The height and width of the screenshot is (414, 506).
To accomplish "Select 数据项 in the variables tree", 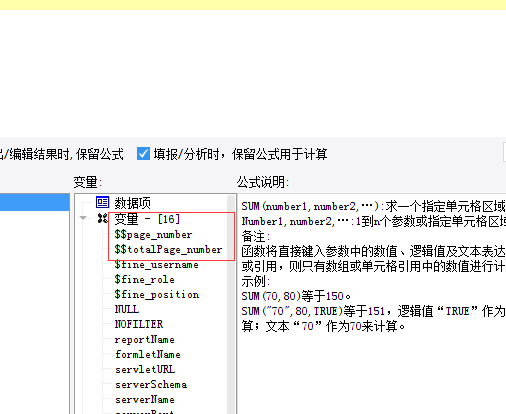I will pos(133,203).
